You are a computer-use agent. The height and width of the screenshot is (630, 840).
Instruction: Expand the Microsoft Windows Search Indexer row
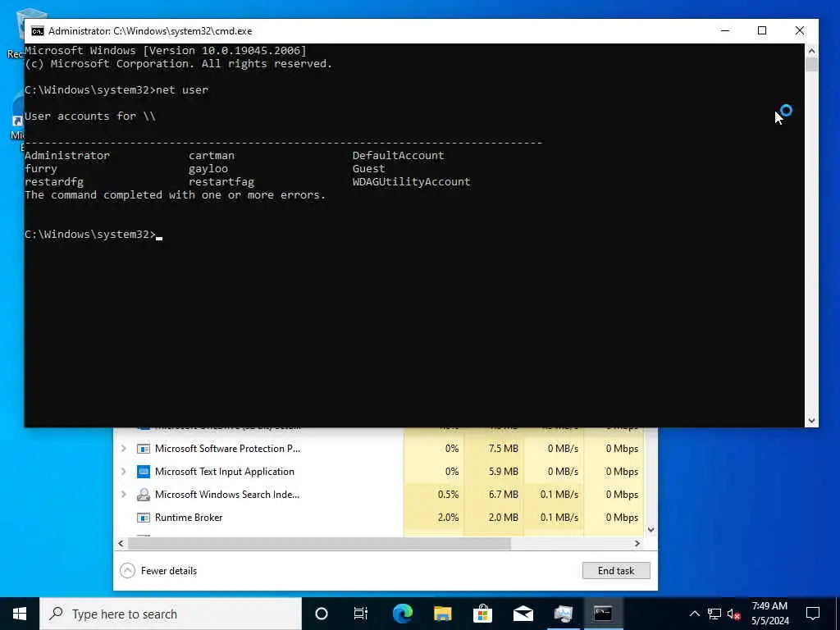124,495
